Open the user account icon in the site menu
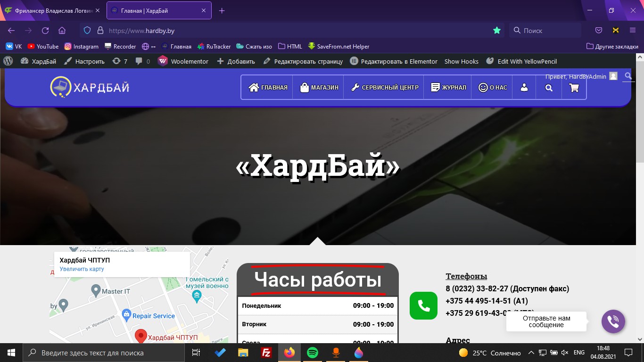The height and width of the screenshot is (362, 644). [x=524, y=88]
